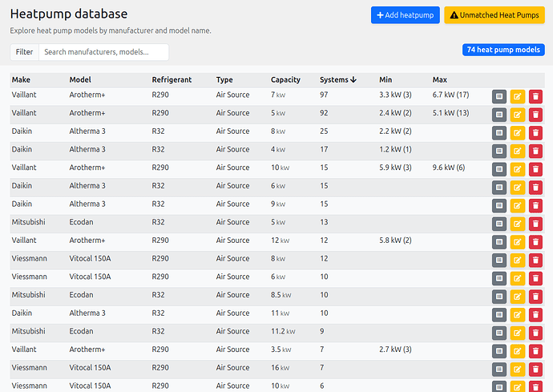This screenshot has height=392, width=553.
Task: Sort by the Refrigerant column header
Action: [x=171, y=80]
